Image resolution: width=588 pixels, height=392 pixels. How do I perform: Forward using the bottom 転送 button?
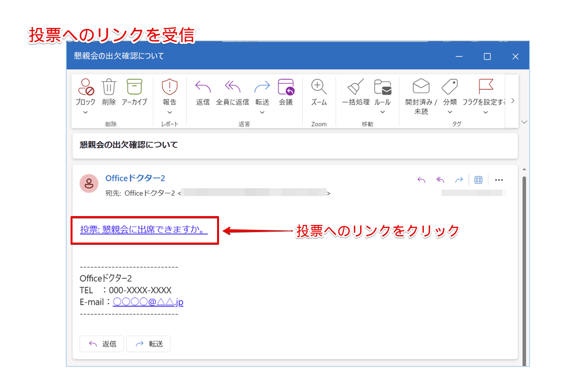[148, 343]
